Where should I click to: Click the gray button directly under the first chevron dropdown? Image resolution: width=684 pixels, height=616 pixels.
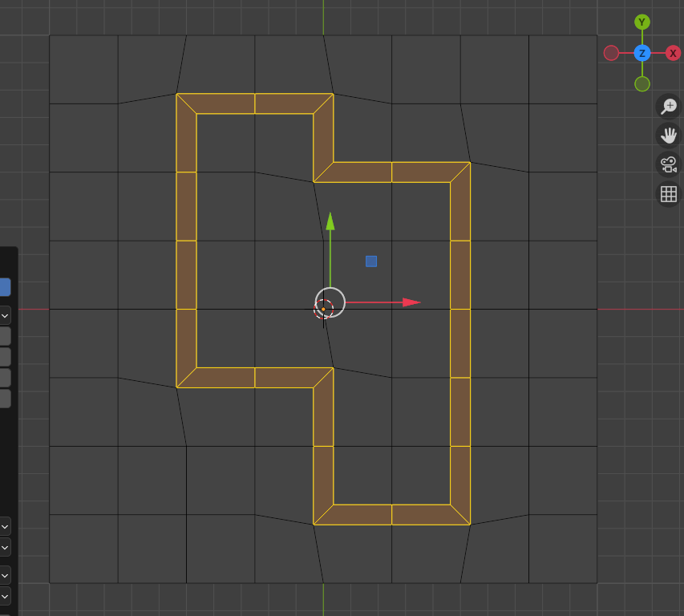coord(4,336)
